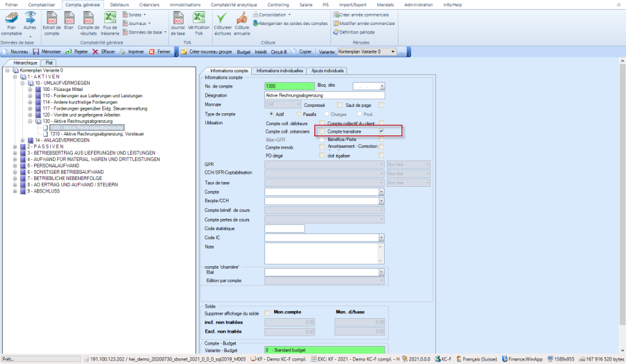Viewport: 626px width, 364px height.
Task: Open Définition période
Action: (354, 32)
